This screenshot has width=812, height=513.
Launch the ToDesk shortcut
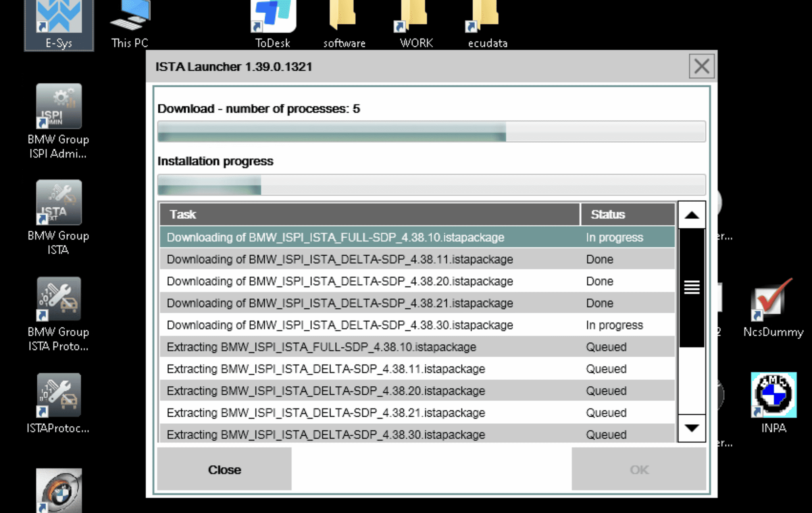coord(273,25)
